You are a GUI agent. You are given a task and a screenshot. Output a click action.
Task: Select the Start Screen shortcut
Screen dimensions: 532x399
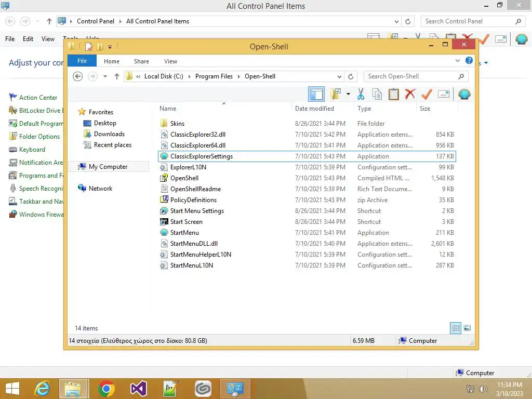[307, 221]
